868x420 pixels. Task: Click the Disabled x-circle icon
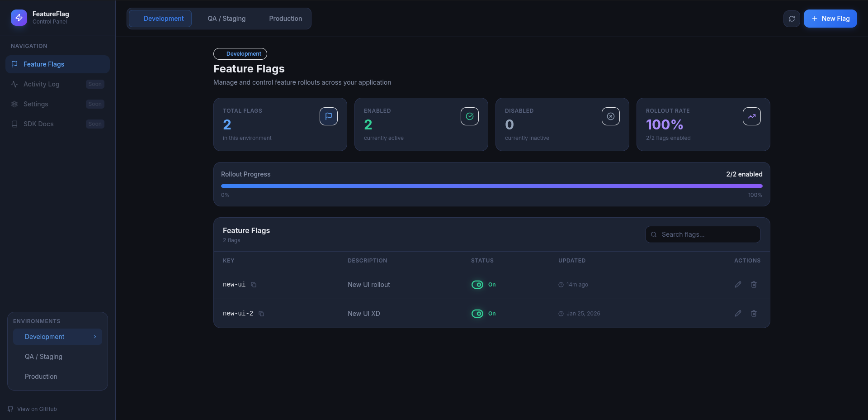click(611, 116)
